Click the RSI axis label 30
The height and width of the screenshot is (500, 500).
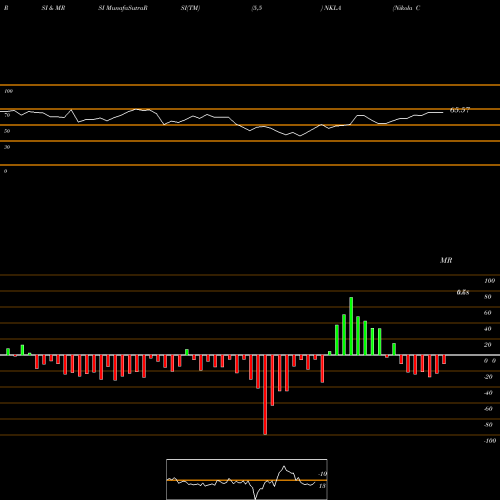click(x=7, y=147)
